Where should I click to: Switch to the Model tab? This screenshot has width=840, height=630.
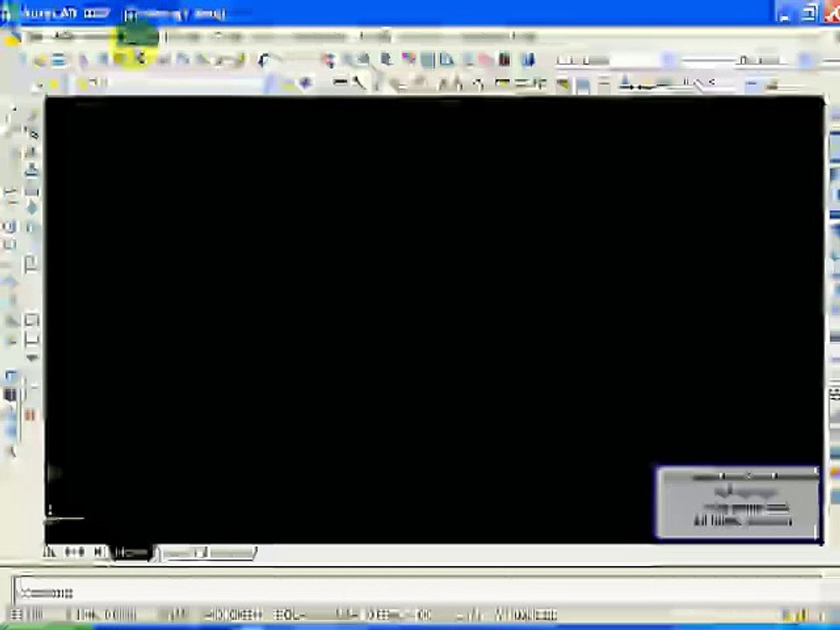pyautogui.click(x=132, y=552)
